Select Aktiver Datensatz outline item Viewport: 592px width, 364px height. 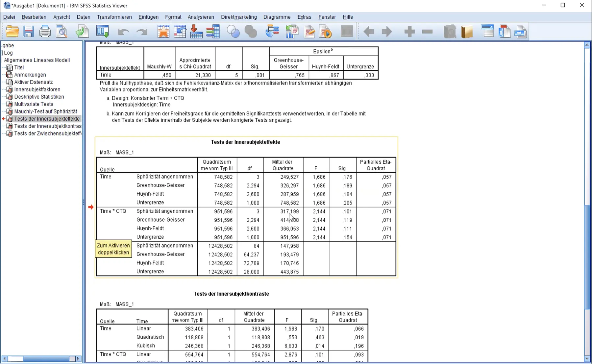tap(33, 82)
